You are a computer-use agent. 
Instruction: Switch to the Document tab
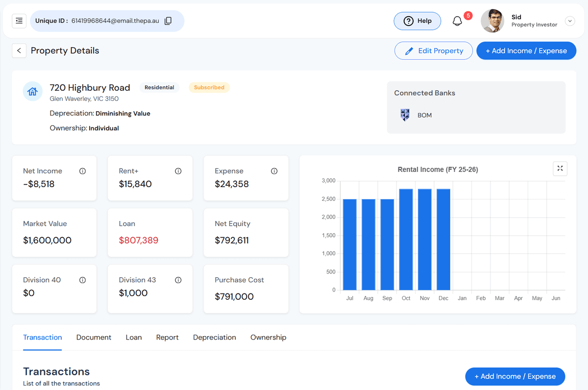94,338
